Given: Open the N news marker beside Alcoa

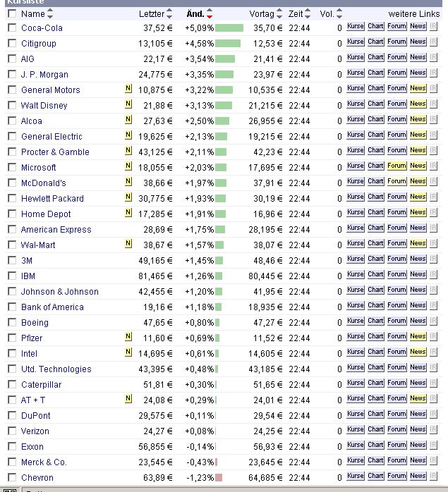Looking at the screenshot, I should coord(128,120).
